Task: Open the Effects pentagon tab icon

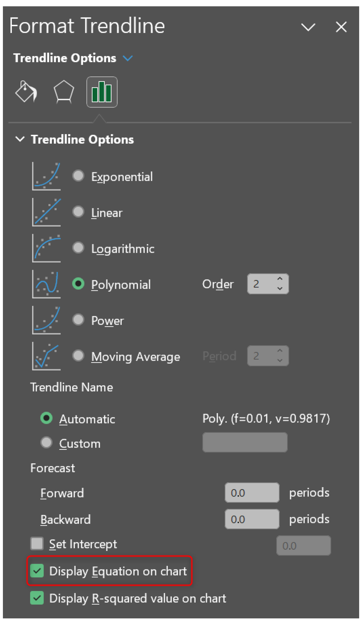Action: (x=64, y=92)
